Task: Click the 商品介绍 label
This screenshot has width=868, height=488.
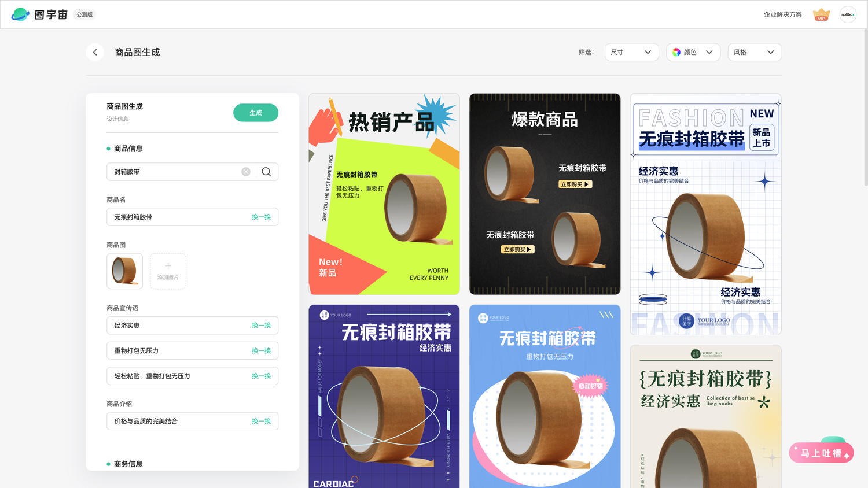Action: [x=119, y=404]
